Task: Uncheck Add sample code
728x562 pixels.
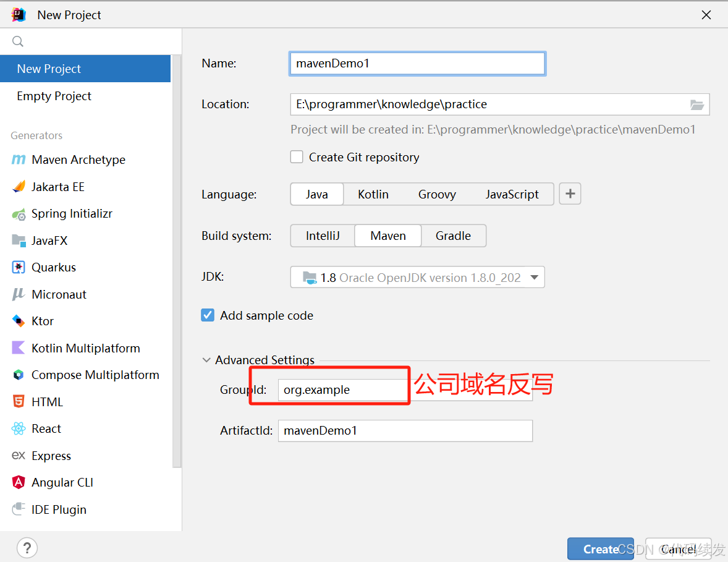Action: click(208, 315)
